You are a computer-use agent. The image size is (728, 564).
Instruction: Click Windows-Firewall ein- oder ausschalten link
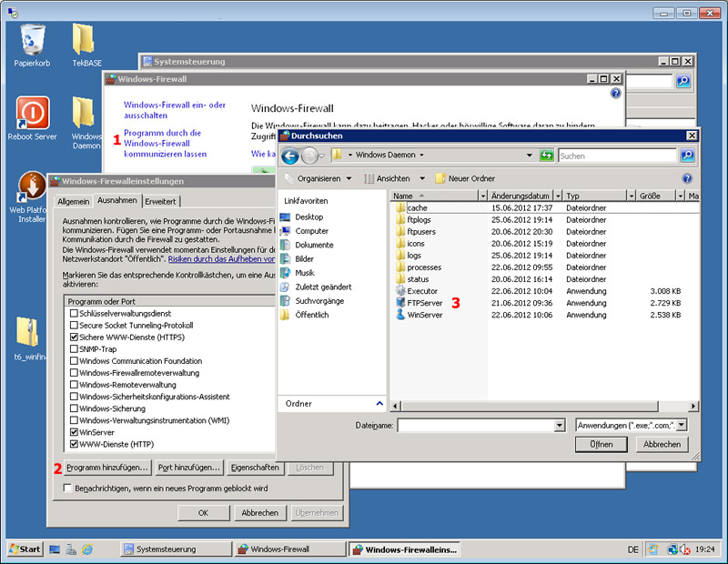pos(175,110)
